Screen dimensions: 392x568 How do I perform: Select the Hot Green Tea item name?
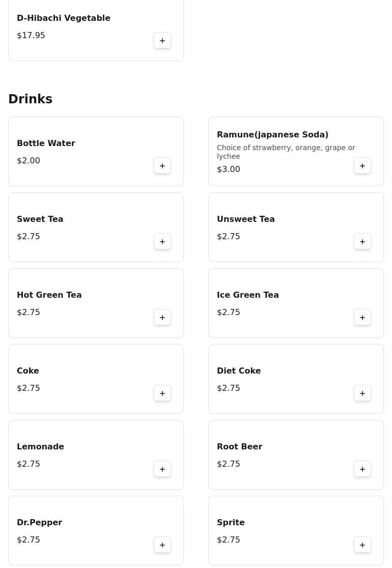(x=49, y=295)
